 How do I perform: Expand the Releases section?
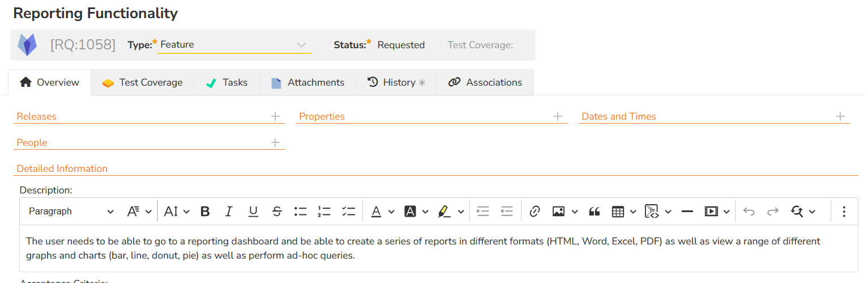point(275,117)
